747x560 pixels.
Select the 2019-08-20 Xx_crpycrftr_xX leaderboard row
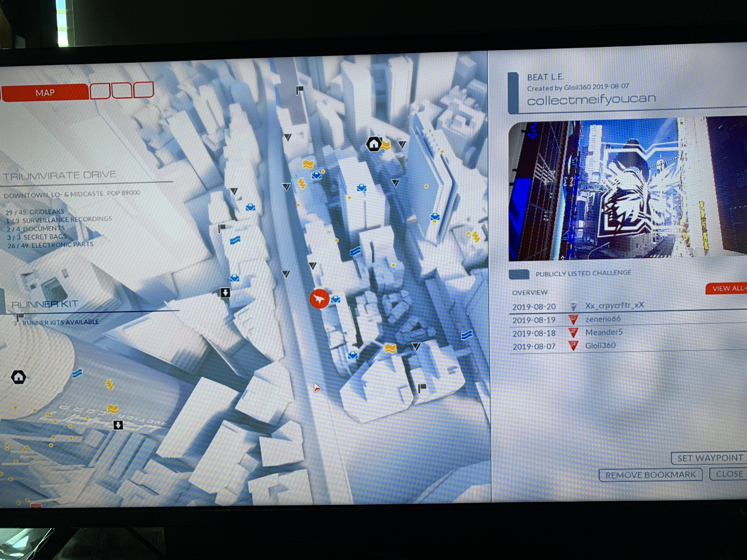tap(628, 306)
